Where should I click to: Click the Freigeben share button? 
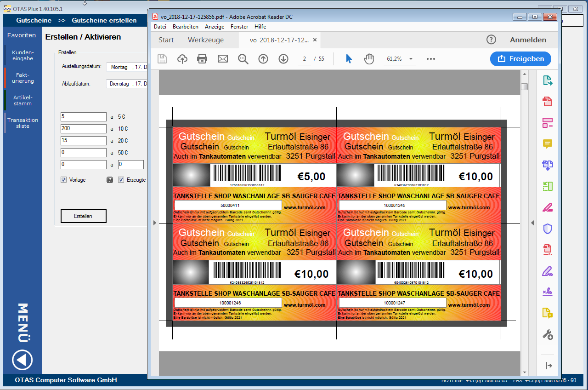point(520,59)
